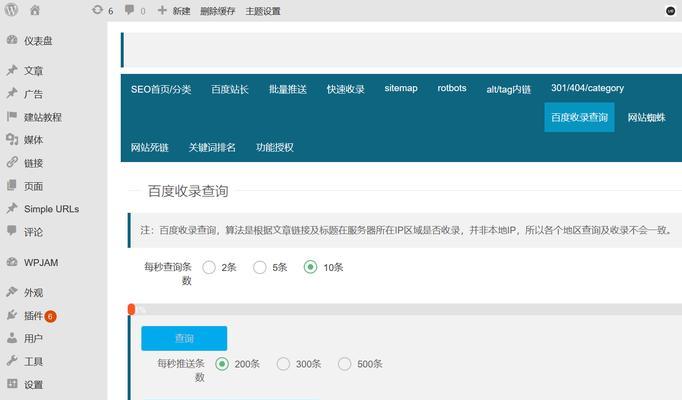Open Simple URLs menu label
Screen dimensions: 682x400
(51, 209)
